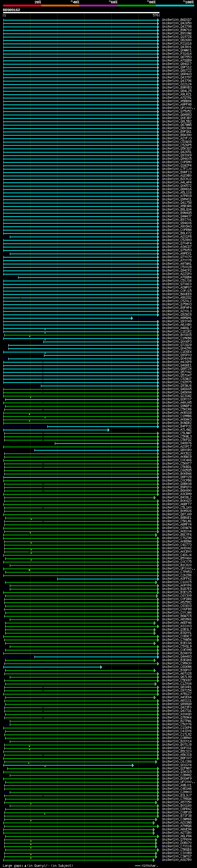The image size is (197, 868).
Task: Click the query end position 576
Action: 155,15
